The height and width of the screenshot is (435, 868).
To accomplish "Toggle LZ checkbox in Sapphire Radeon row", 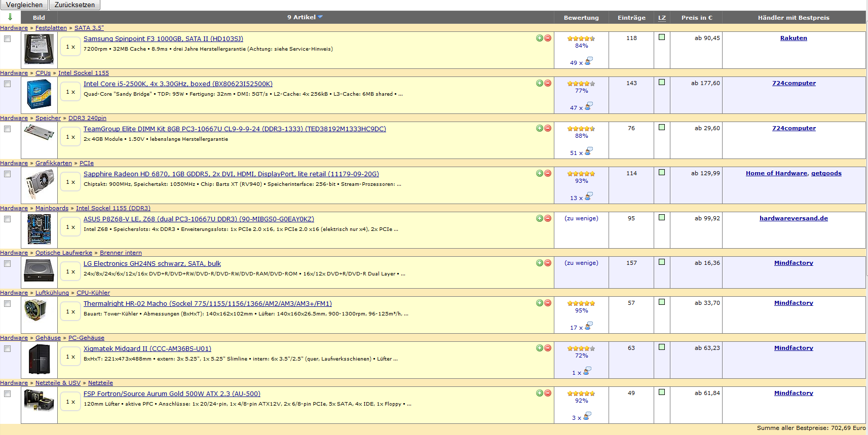I will click(661, 172).
